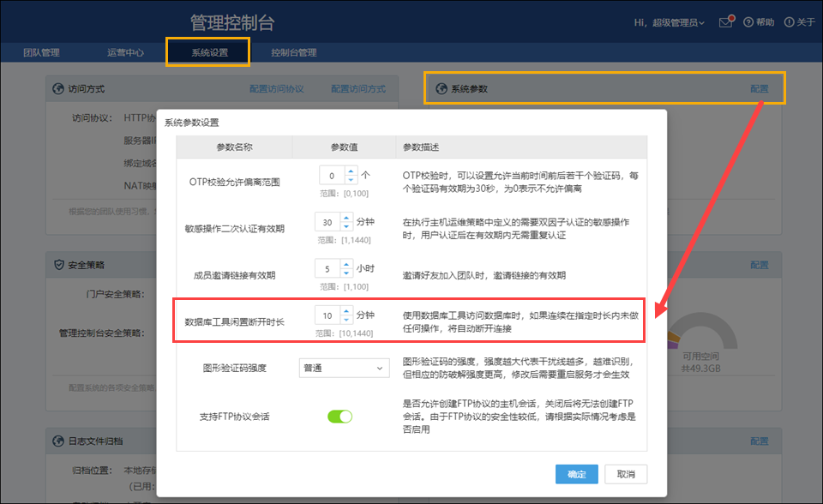Click the globe icon beside 系统参数
Viewport: 823px width, 504px height.
tap(442, 88)
